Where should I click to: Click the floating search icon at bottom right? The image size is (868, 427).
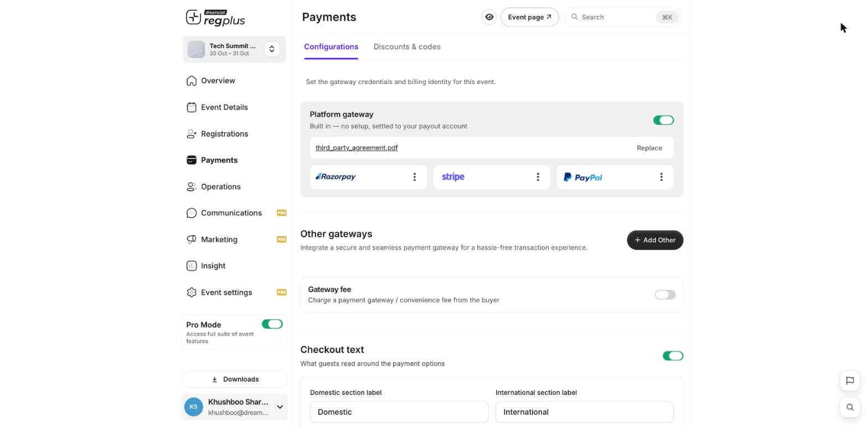point(850,408)
